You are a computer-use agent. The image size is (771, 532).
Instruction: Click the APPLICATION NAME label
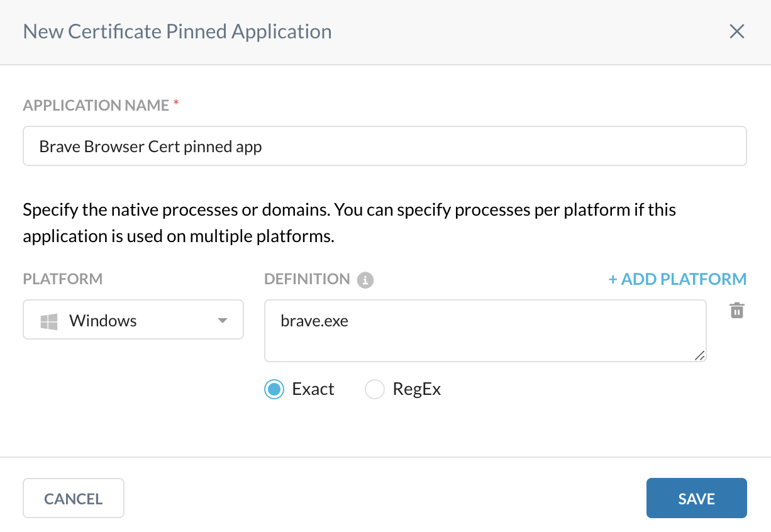click(x=96, y=106)
